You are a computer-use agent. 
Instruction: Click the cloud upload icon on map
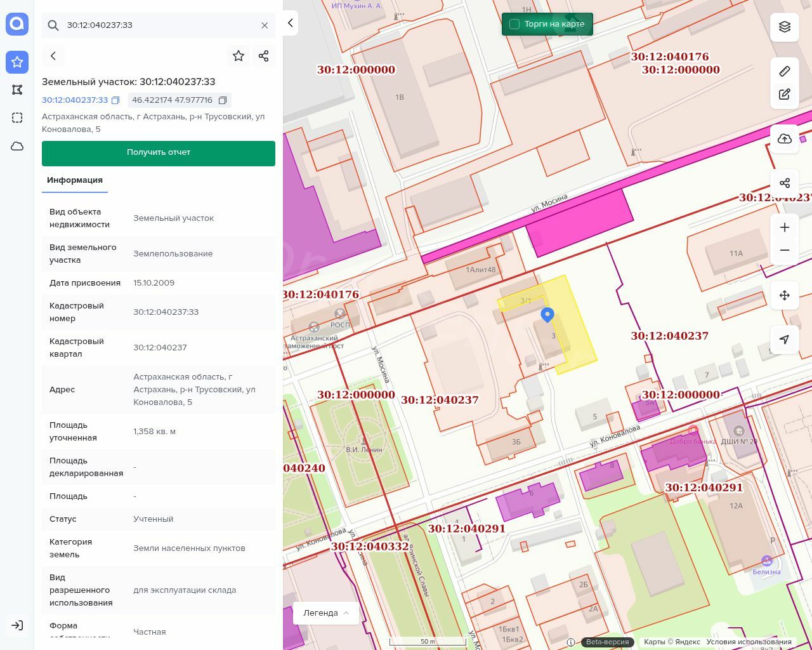785,139
